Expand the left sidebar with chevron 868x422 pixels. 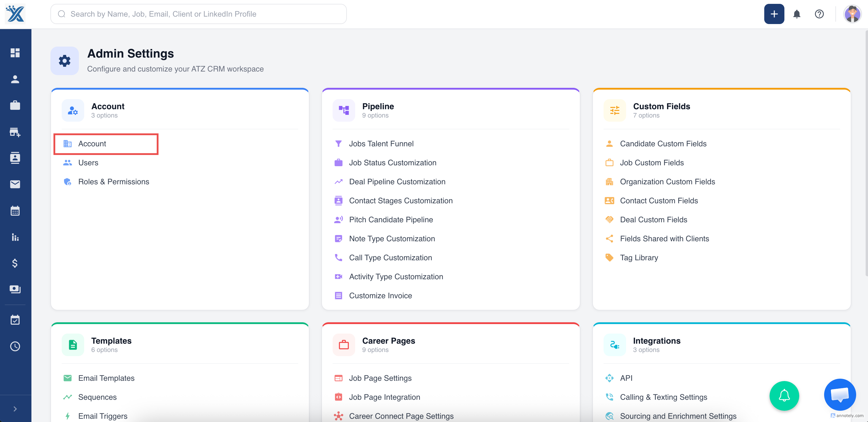click(x=15, y=409)
